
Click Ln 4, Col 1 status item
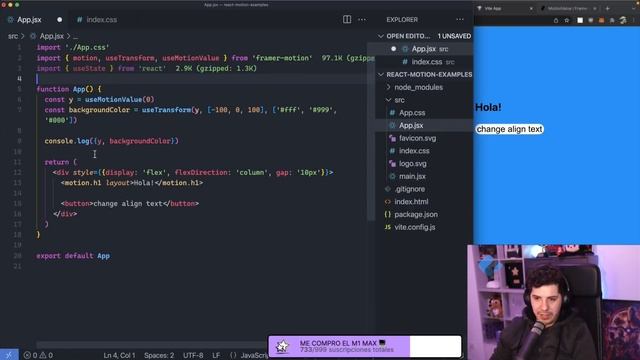click(119, 355)
